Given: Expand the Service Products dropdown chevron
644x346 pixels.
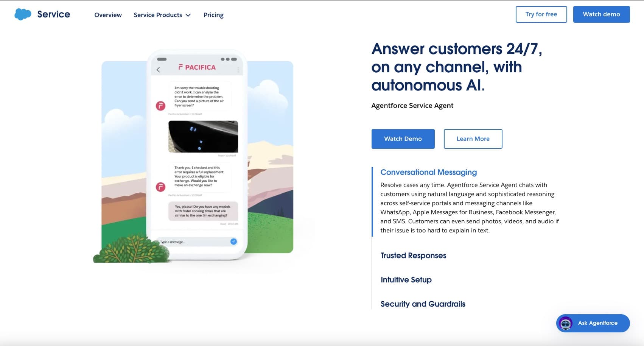Looking at the screenshot, I should [x=188, y=15].
